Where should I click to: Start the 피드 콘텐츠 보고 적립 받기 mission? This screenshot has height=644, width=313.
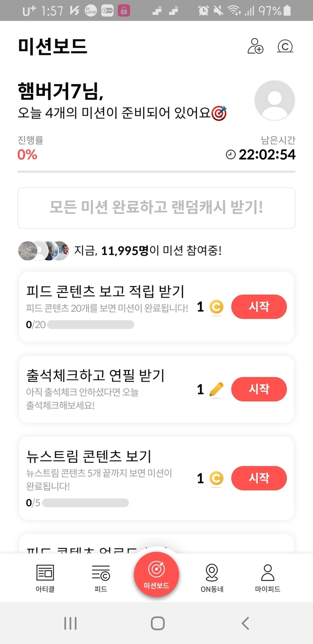pos(259,307)
